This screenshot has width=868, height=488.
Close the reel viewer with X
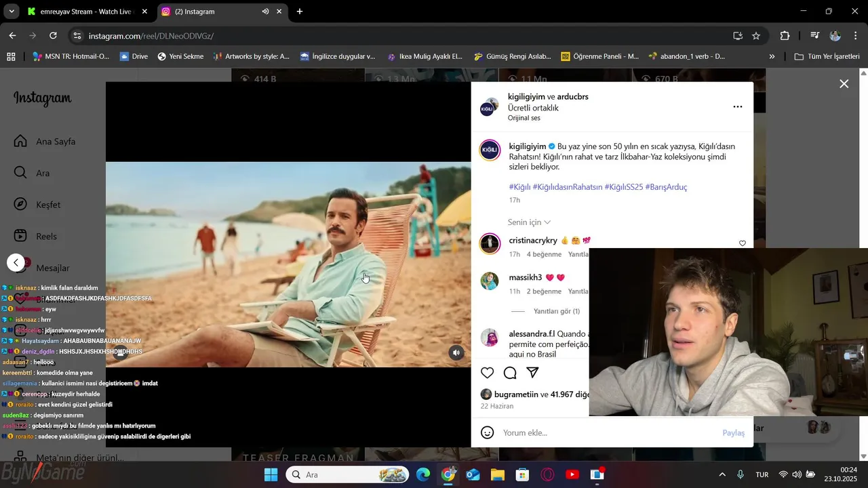(844, 84)
